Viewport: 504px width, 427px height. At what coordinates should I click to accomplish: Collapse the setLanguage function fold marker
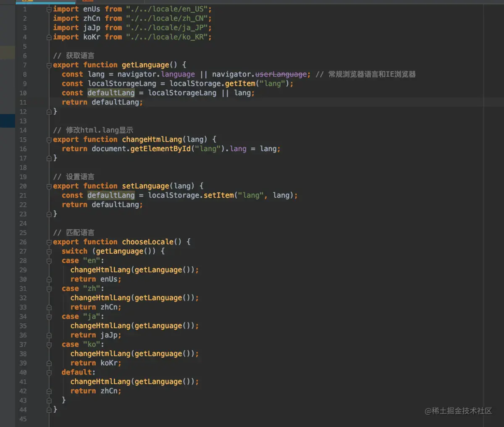(49, 186)
